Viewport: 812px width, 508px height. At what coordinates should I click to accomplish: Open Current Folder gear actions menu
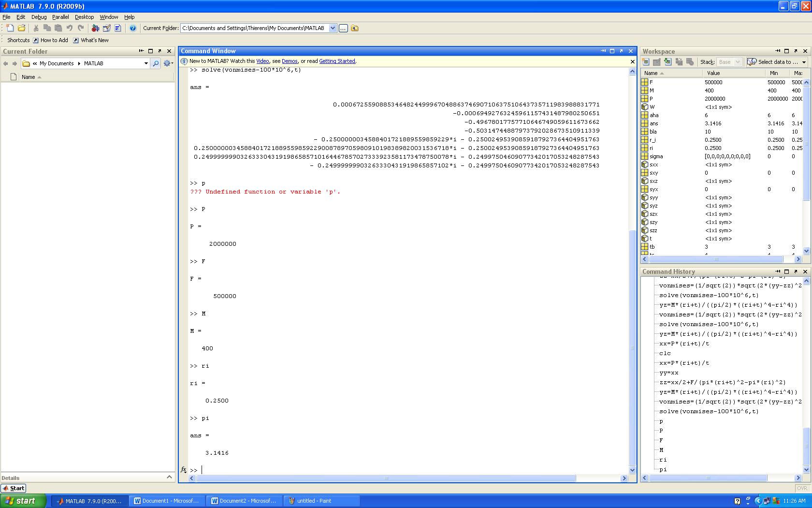(168, 63)
